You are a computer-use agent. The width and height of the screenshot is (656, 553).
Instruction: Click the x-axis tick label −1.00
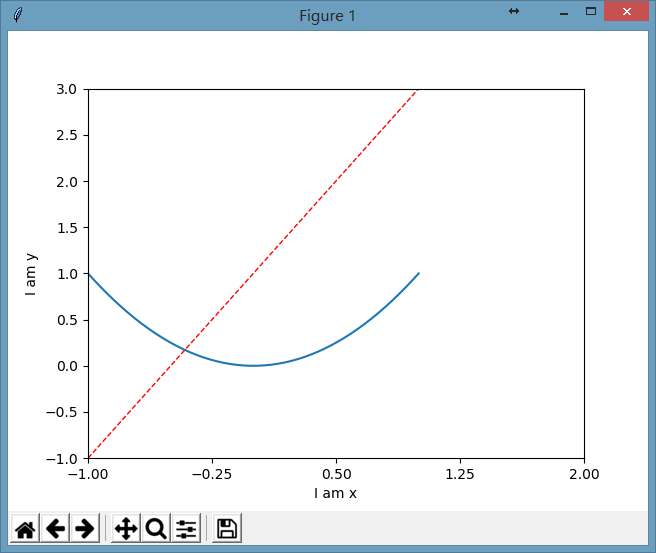88,474
